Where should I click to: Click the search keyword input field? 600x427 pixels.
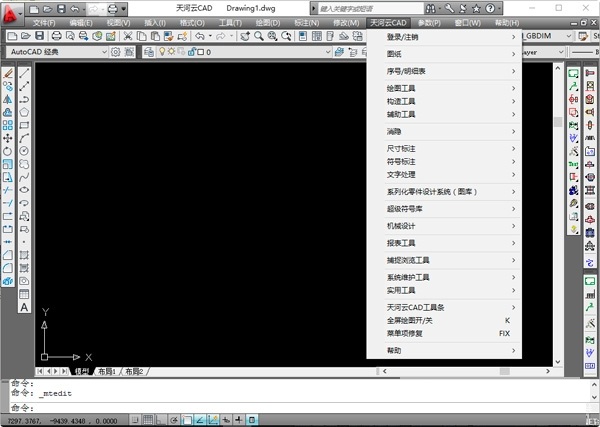point(370,8)
